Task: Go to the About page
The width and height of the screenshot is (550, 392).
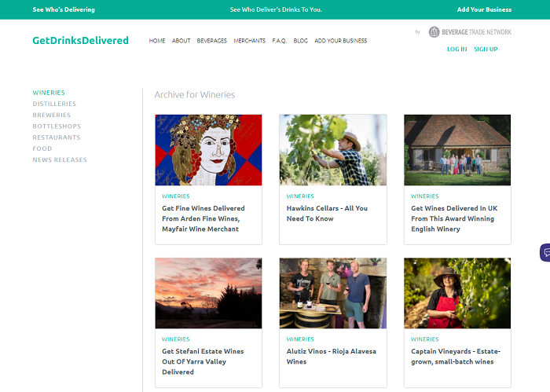Action: tap(181, 41)
